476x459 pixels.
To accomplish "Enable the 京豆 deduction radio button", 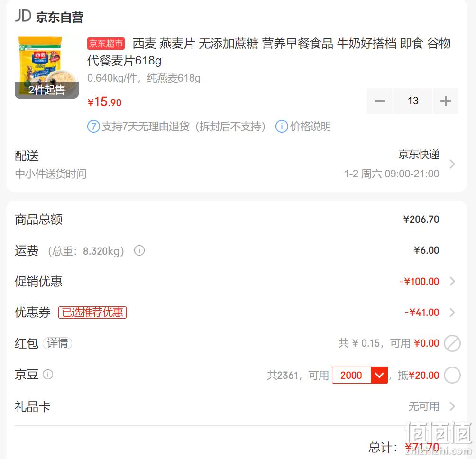I will [452, 375].
